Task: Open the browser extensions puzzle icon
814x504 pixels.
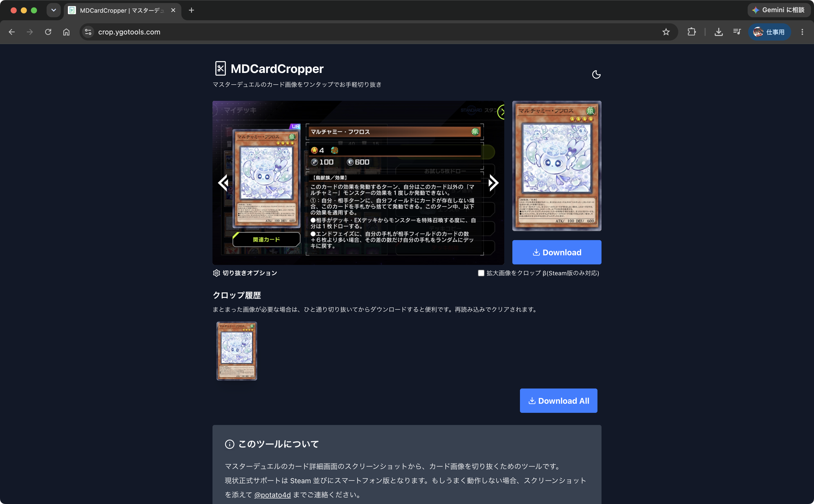Action: [692, 32]
